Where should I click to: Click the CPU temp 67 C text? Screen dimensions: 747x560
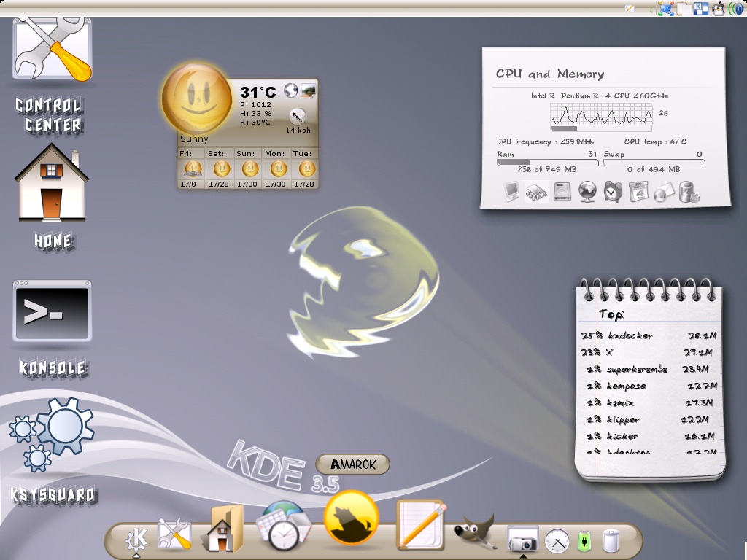click(x=655, y=142)
